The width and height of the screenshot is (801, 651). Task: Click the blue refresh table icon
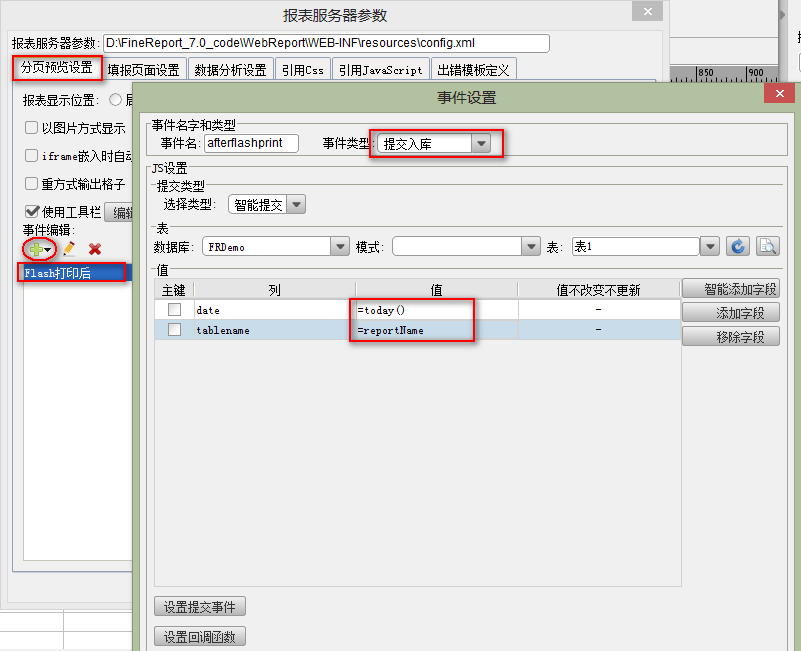pos(738,246)
